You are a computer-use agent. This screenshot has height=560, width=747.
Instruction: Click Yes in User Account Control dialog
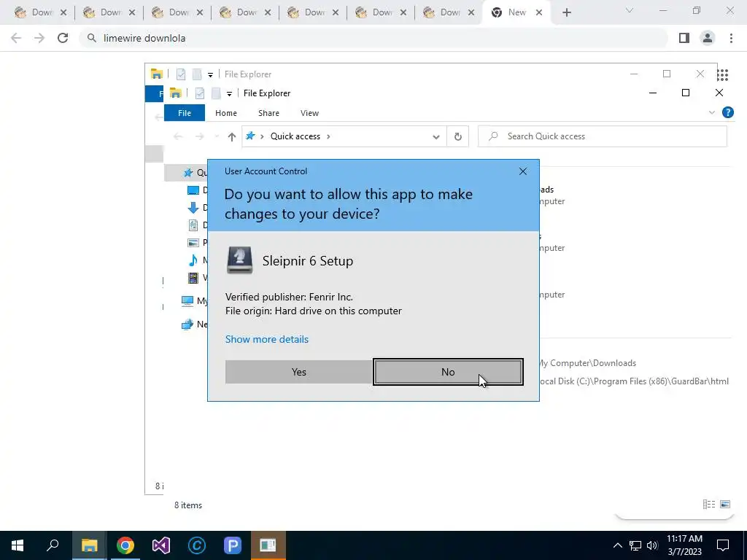click(298, 372)
